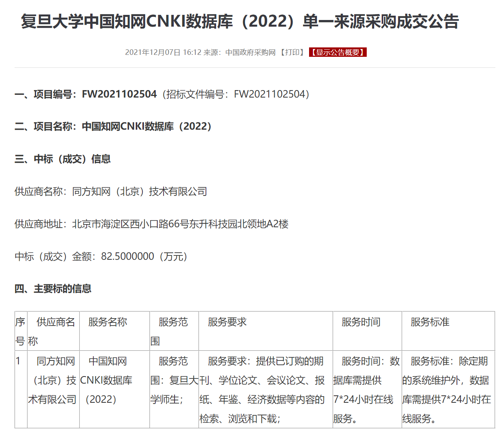Click the 服务标准 table header cell
Viewport: 504px width, 440px height.
click(448, 331)
